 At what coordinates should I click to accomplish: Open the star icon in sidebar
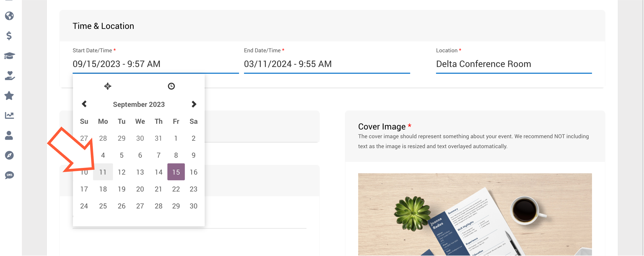[9, 96]
